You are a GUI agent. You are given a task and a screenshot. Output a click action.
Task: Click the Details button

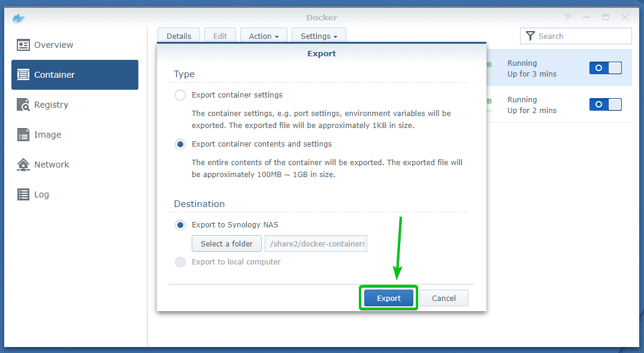pos(179,36)
